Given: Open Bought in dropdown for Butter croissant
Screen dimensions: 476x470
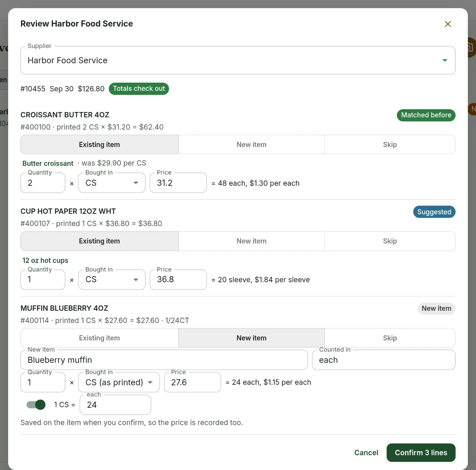Looking at the screenshot, I should (112, 183).
